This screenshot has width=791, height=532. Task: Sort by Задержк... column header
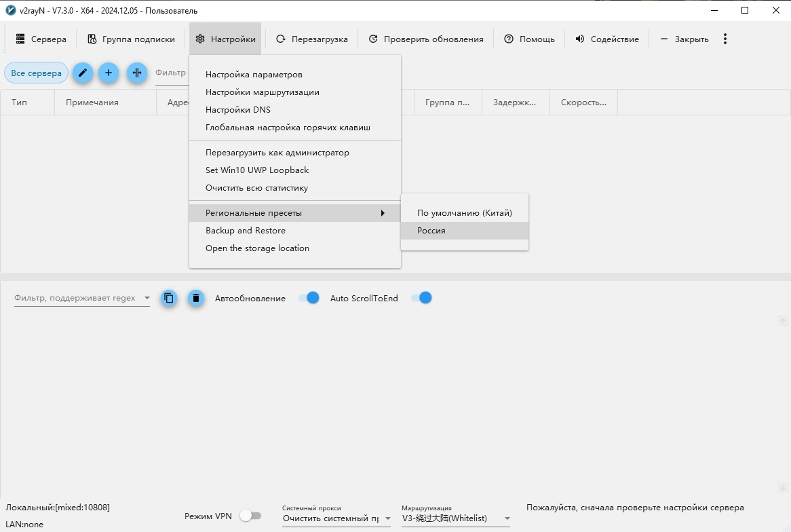pyautogui.click(x=516, y=102)
